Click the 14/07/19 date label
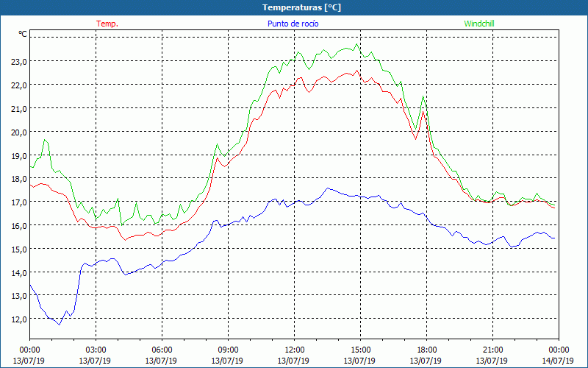Image resolution: width=588 pixels, height=368 pixels. (558, 361)
